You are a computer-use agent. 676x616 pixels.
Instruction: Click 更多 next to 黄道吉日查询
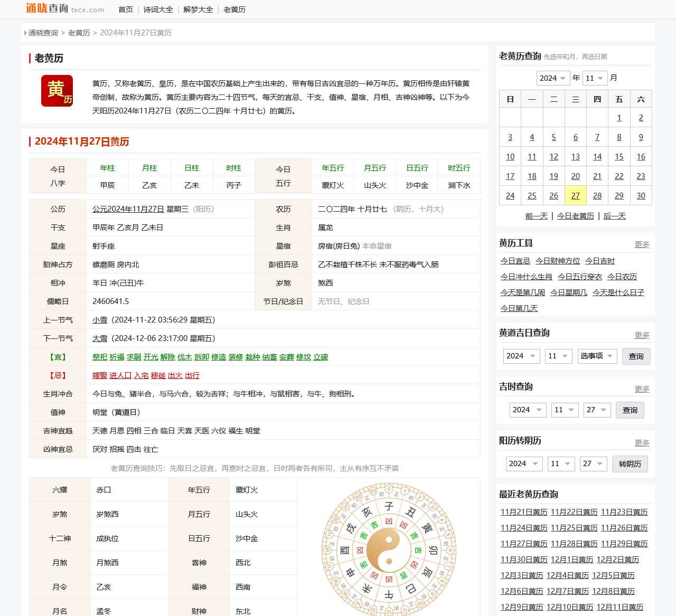click(x=642, y=335)
